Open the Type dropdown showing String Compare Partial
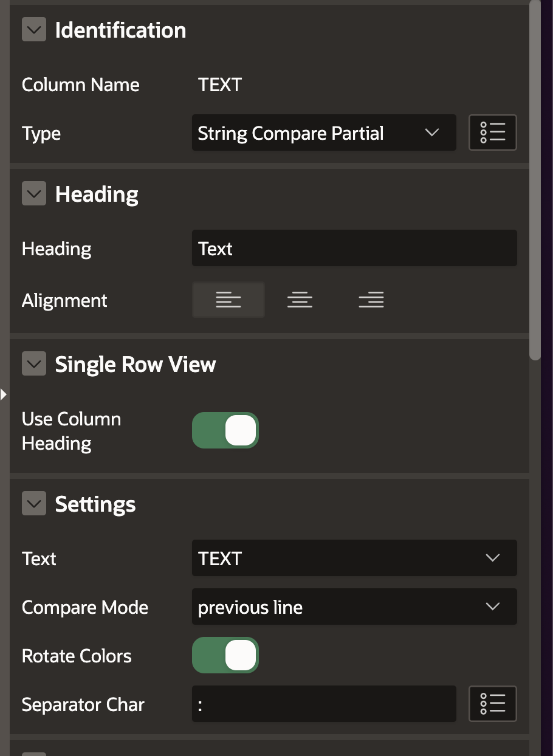 pyautogui.click(x=323, y=132)
